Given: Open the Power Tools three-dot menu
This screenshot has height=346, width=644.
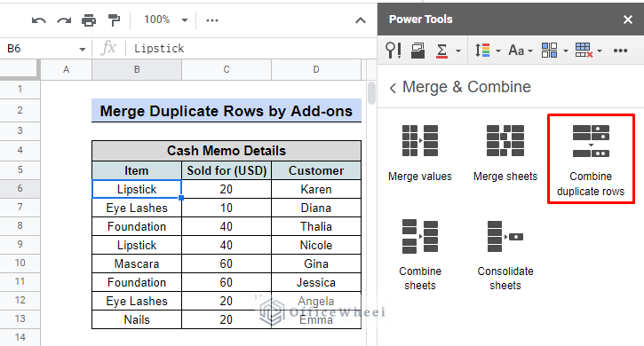Looking at the screenshot, I should coord(620,51).
